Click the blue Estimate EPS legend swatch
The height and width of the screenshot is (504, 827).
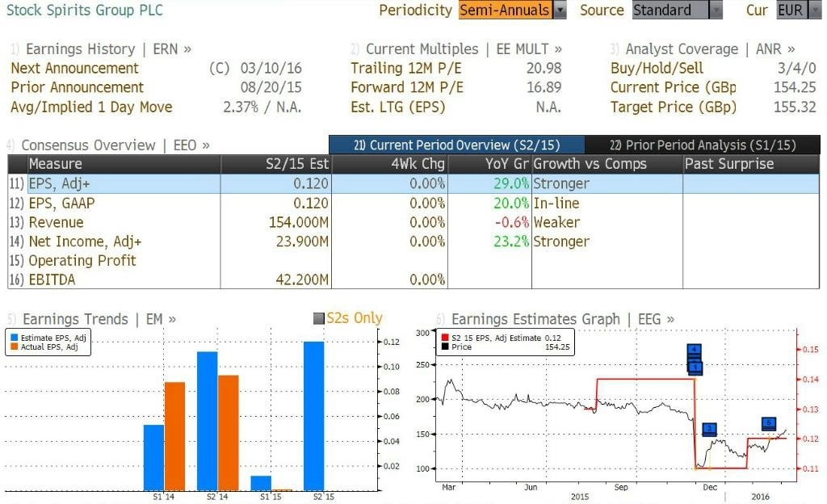[x=15, y=338]
